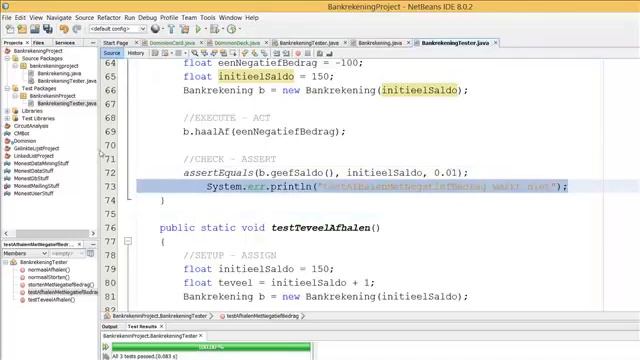Open the default config dropdown
Image resolution: width=640 pixels, height=360 pixels.
point(118,29)
